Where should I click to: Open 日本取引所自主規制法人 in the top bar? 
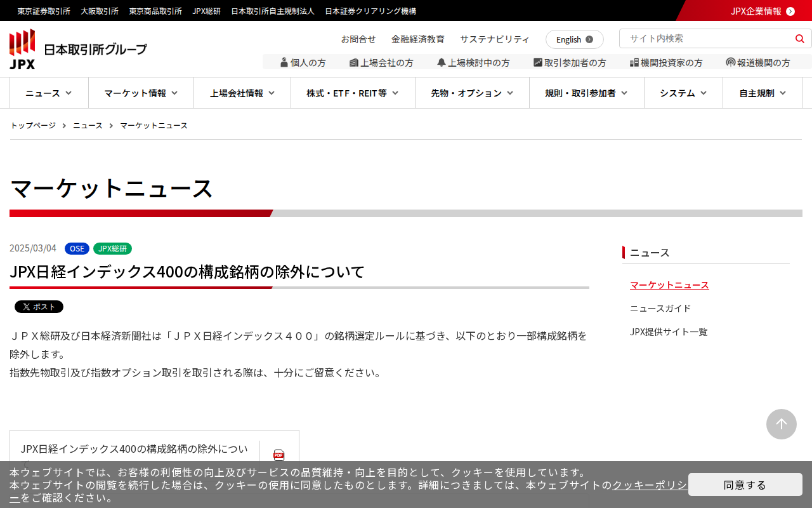tap(273, 11)
